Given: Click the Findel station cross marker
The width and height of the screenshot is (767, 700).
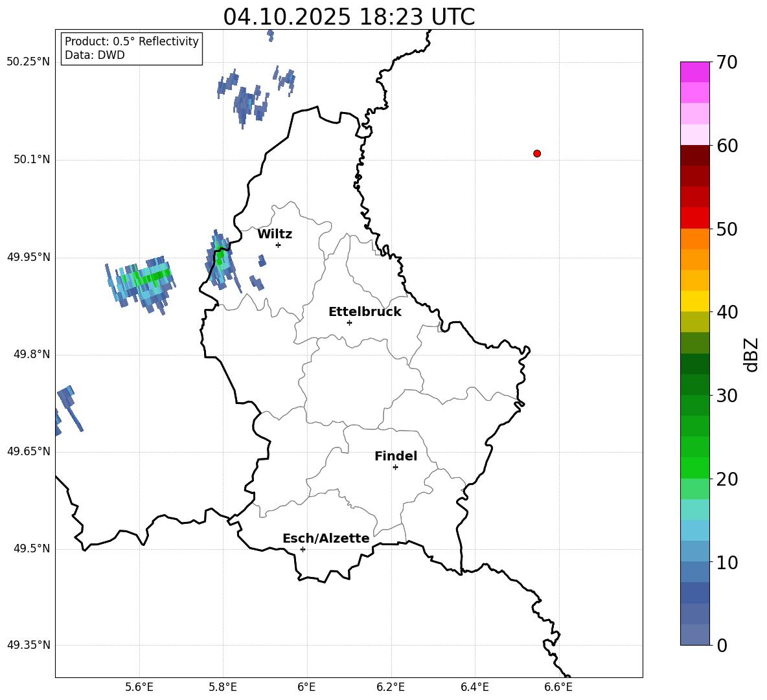Looking at the screenshot, I should [x=395, y=468].
